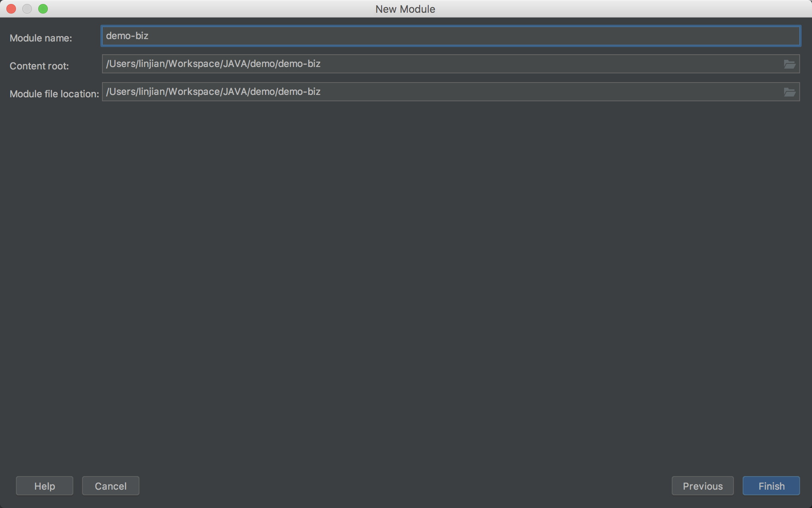Click the Module file location label

pos(53,94)
